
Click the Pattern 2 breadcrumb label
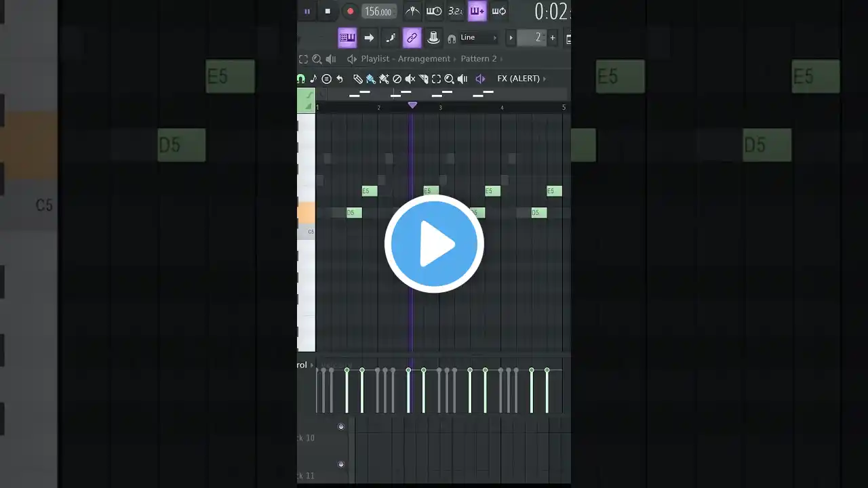(479, 59)
